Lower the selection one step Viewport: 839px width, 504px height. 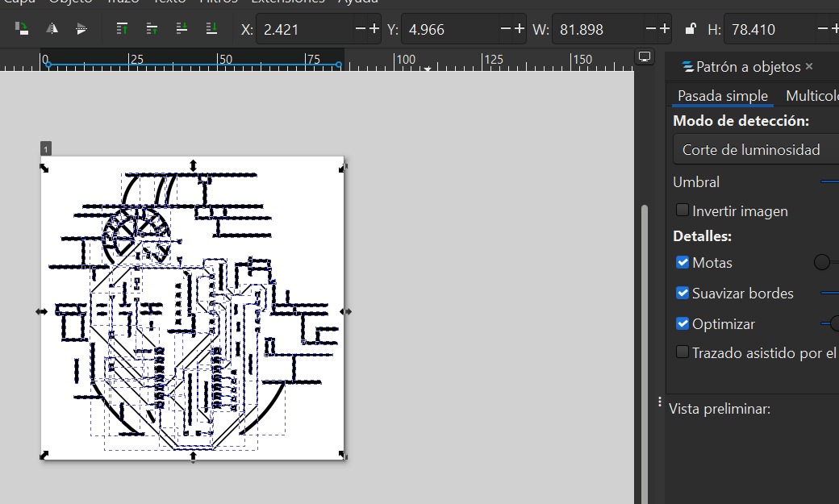click(x=182, y=28)
